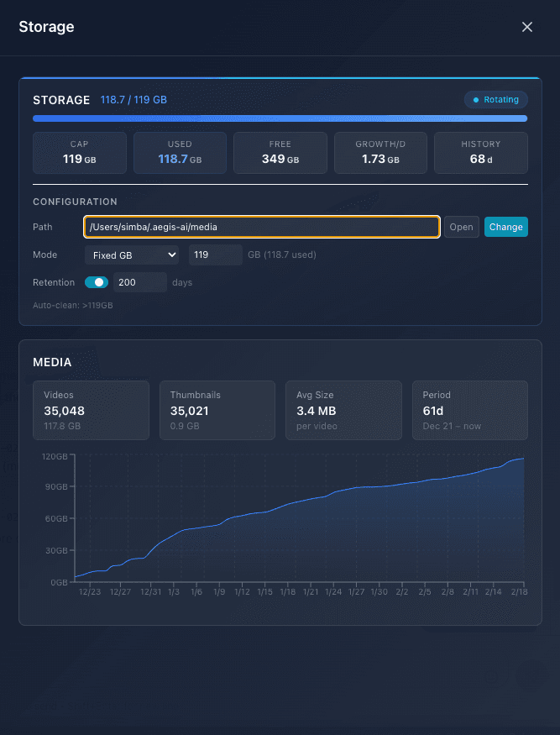This screenshot has width=560, height=735.
Task: Open the Mode dropdown showing Fixed GB
Action: pos(132,255)
